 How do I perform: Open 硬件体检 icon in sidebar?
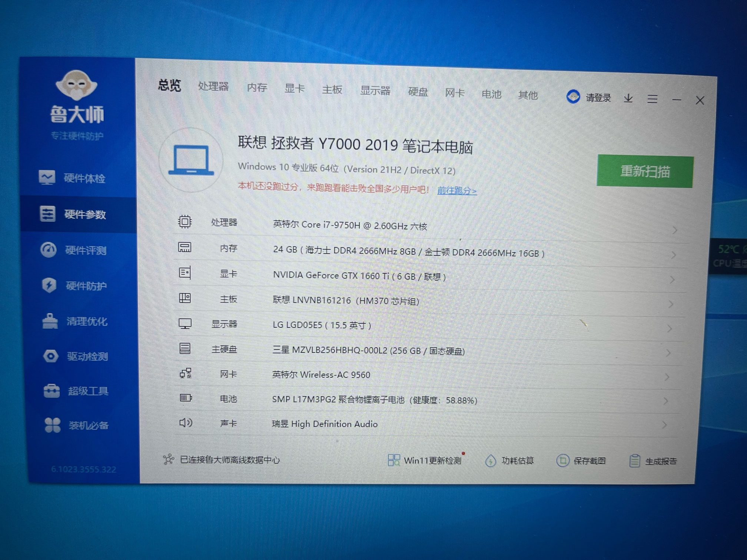47,177
